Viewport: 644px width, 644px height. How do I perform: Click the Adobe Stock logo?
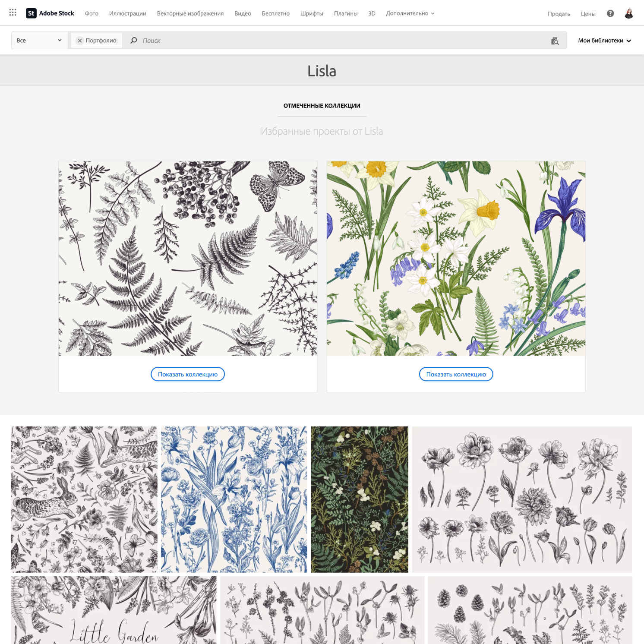50,13
